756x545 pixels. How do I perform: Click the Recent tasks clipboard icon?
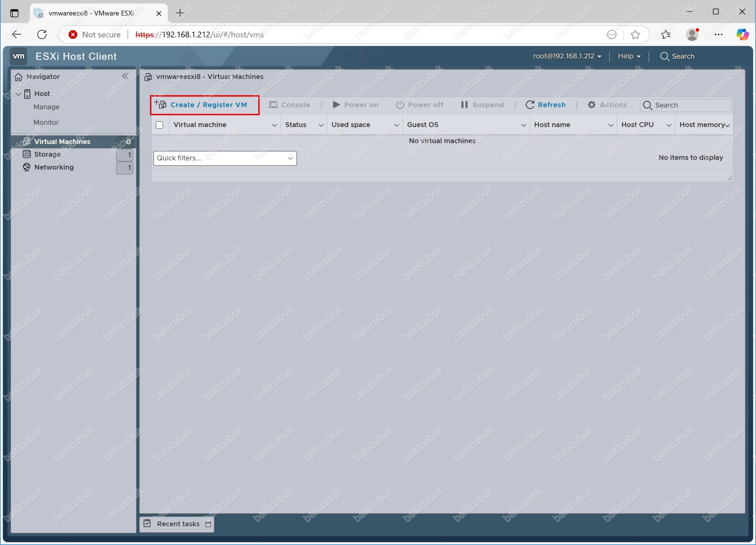[x=147, y=523]
